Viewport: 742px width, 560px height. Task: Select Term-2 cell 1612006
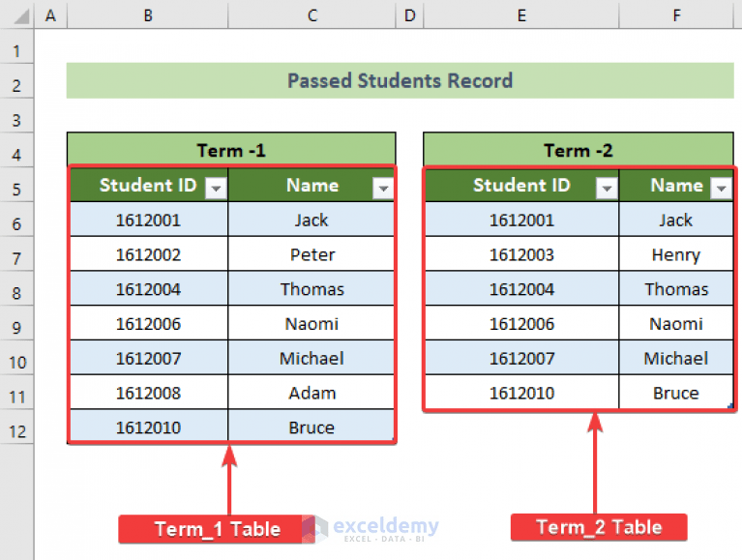pos(521,323)
